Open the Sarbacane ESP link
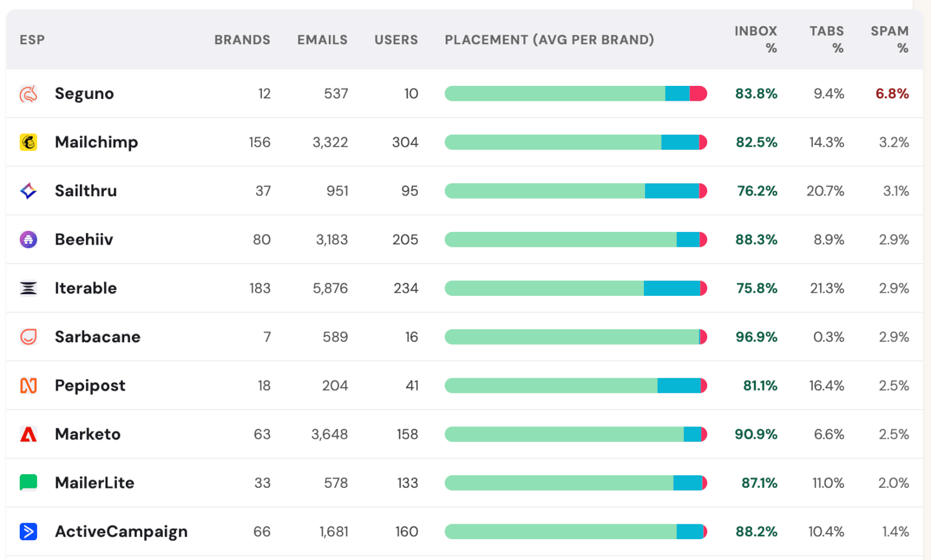This screenshot has height=560, width=931. [x=98, y=337]
